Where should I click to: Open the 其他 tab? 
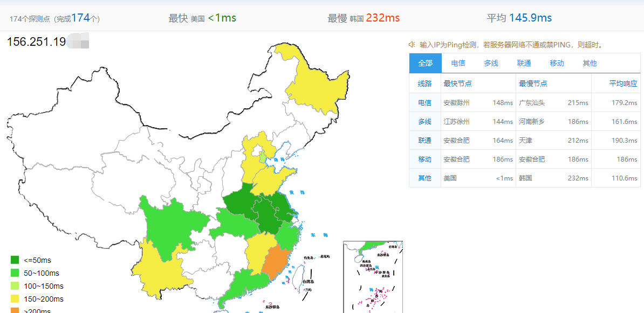(590, 63)
